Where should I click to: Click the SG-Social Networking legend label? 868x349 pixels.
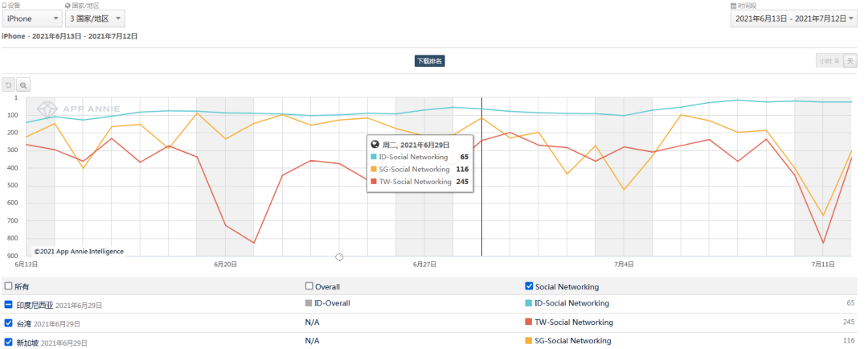click(573, 341)
